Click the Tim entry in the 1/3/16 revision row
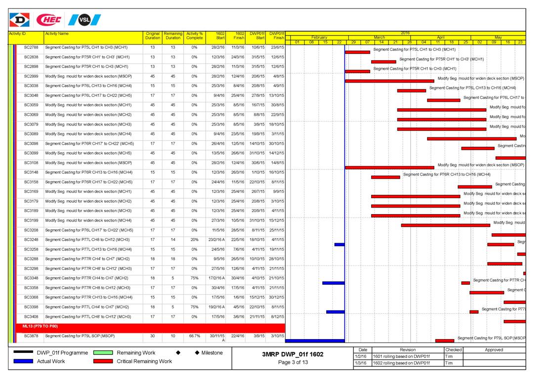 [x=449, y=363]
